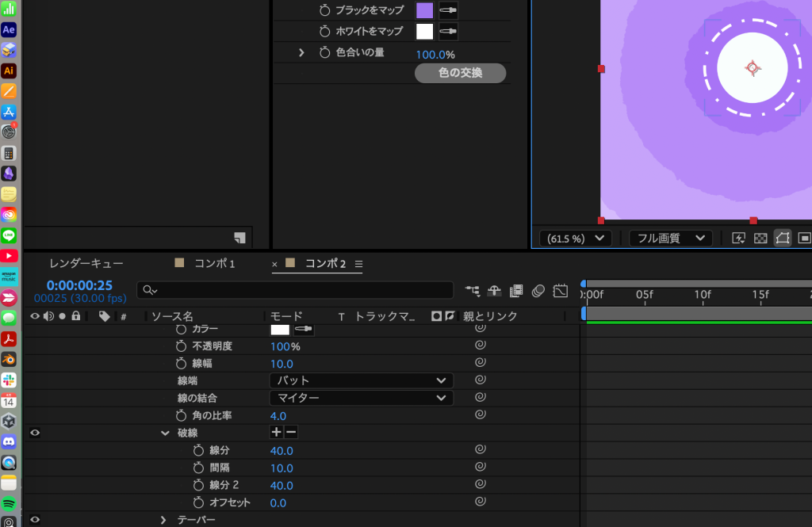Click the plus button to add dash

tap(276, 433)
